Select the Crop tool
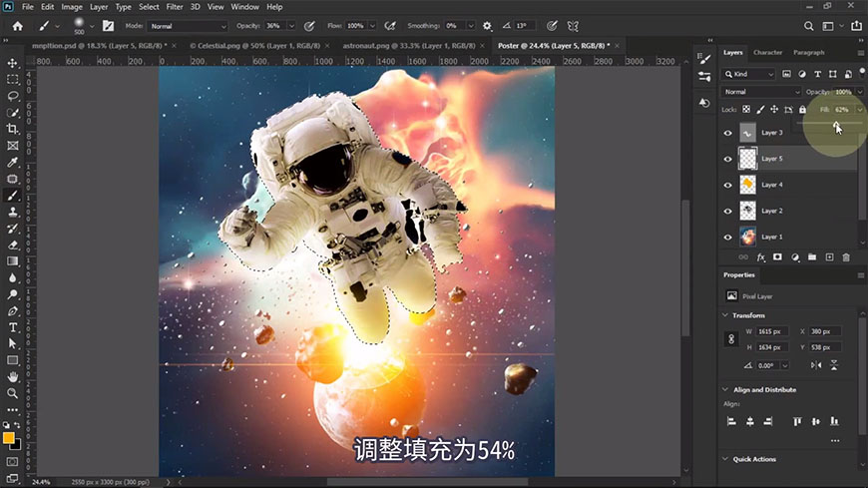The width and height of the screenshot is (868, 488). point(13,129)
